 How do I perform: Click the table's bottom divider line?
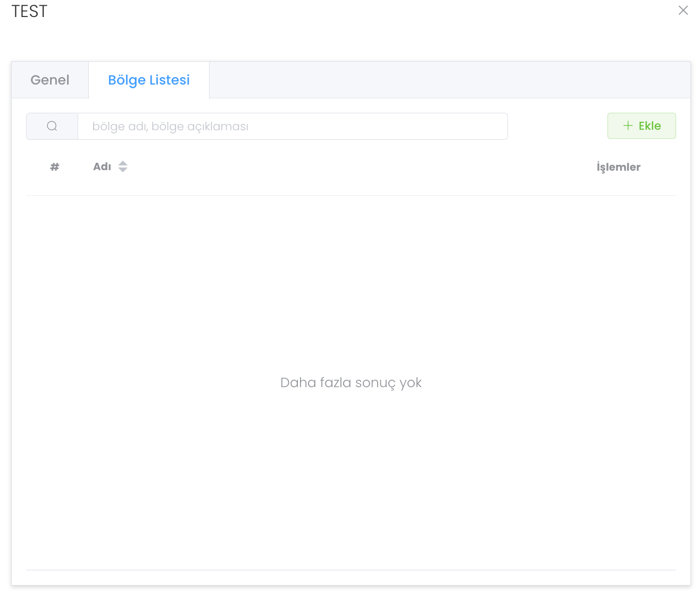click(351, 570)
